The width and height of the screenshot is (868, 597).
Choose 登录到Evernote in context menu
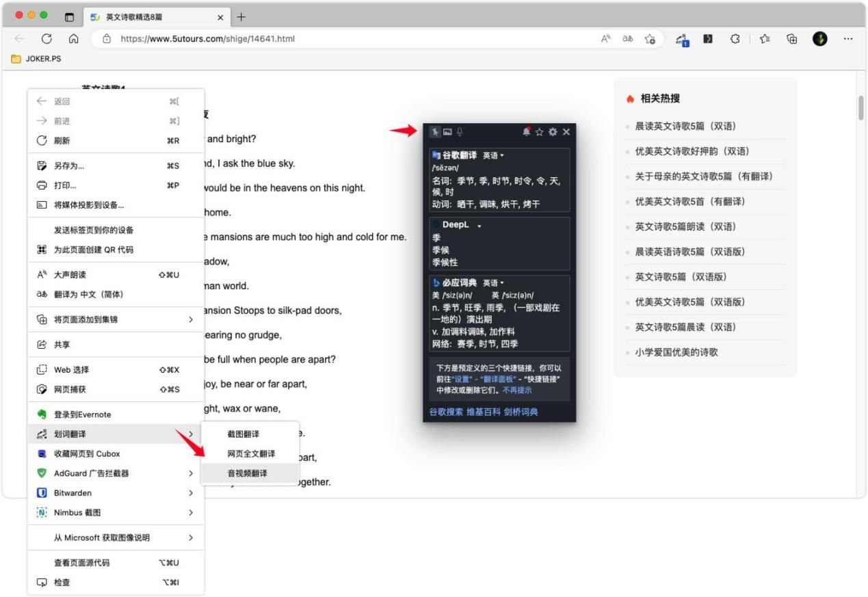coord(116,414)
